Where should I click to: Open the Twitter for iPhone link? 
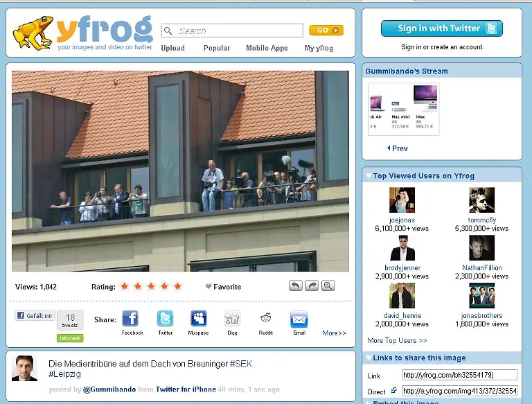coord(186,389)
